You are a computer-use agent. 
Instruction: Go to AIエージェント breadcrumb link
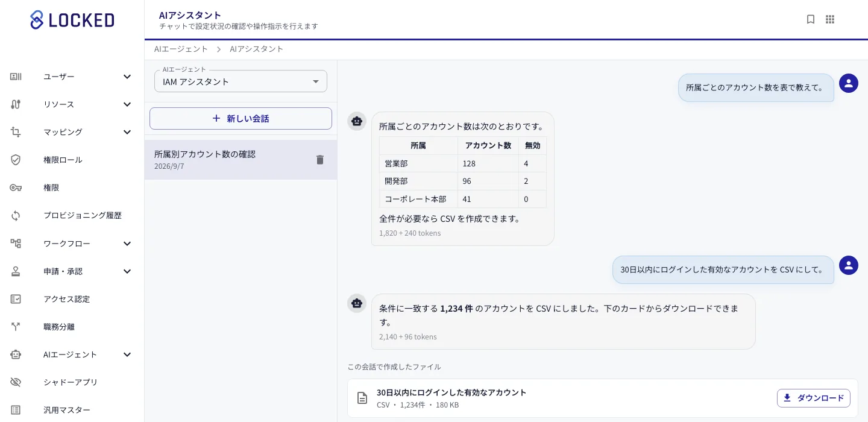click(x=181, y=49)
